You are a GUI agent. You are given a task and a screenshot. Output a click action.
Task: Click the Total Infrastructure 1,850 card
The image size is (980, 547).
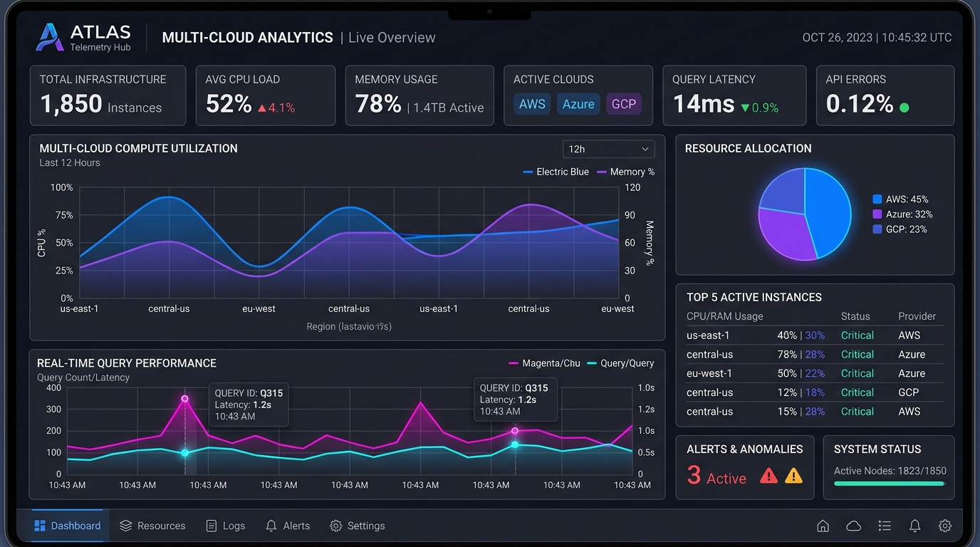pyautogui.click(x=108, y=95)
